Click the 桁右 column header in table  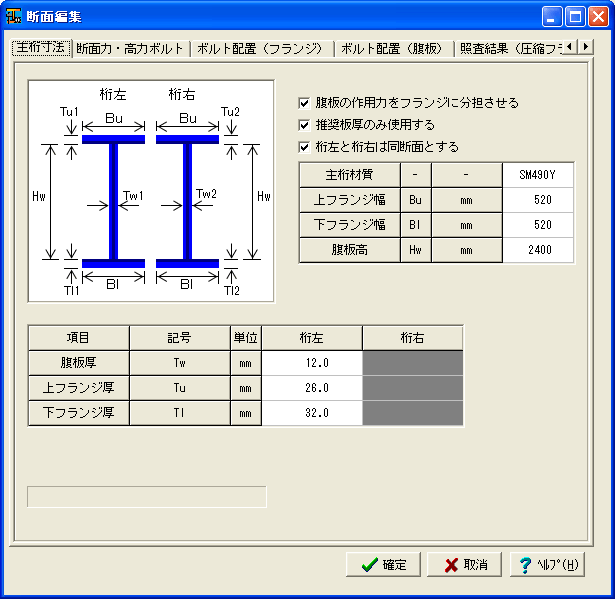pos(413,338)
